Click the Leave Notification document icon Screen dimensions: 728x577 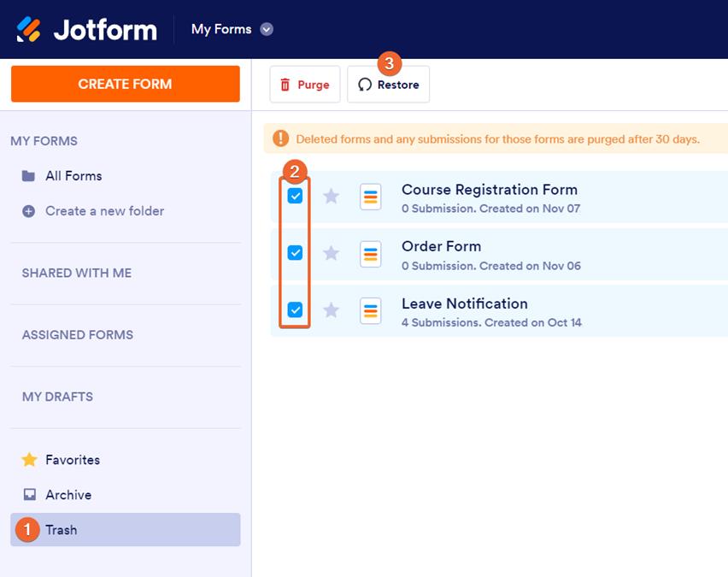click(371, 310)
